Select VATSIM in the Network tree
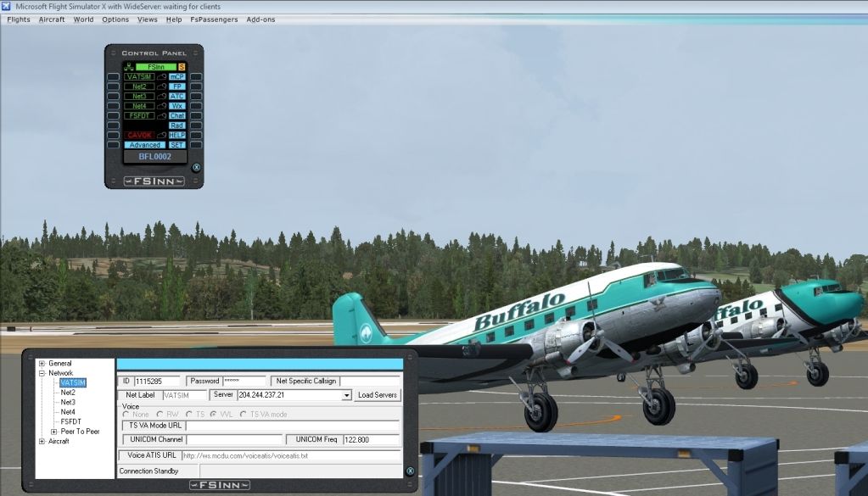This screenshot has height=496, width=868. tap(73, 382)
